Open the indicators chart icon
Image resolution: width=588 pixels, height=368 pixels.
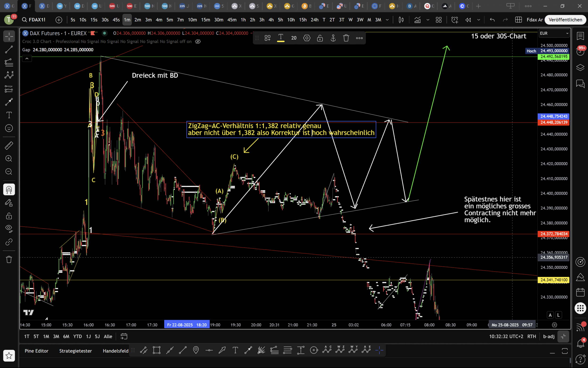[417, 20]
